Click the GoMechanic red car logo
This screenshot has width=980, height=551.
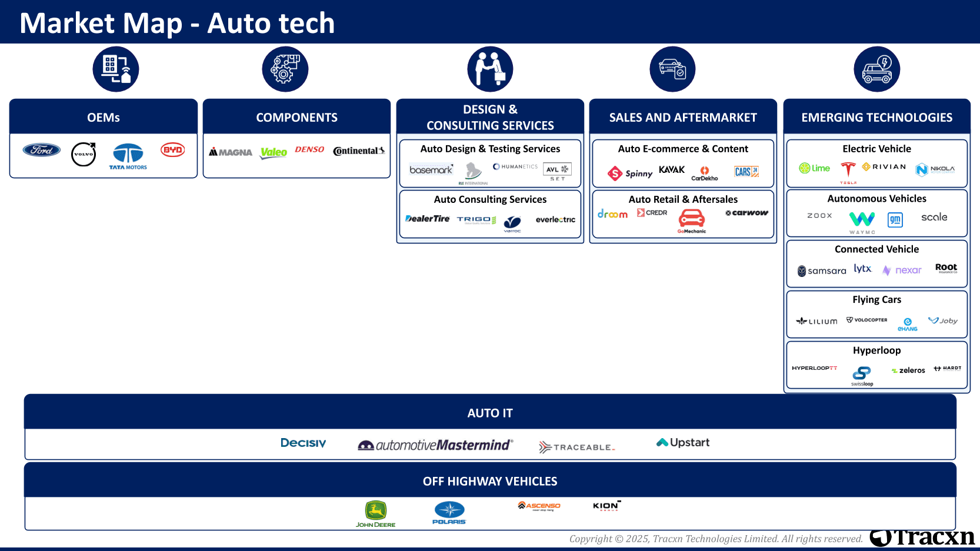click(692, 222)
